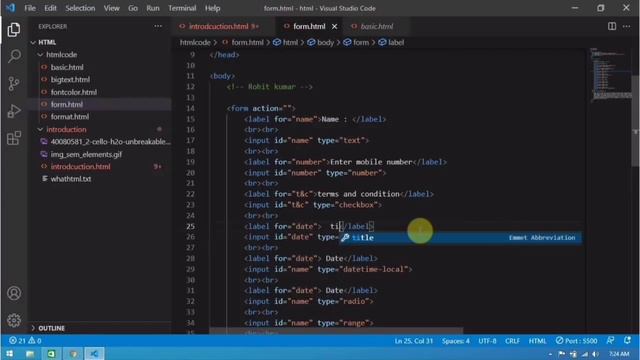Open editor more actions ellipsis

[627, 27]
